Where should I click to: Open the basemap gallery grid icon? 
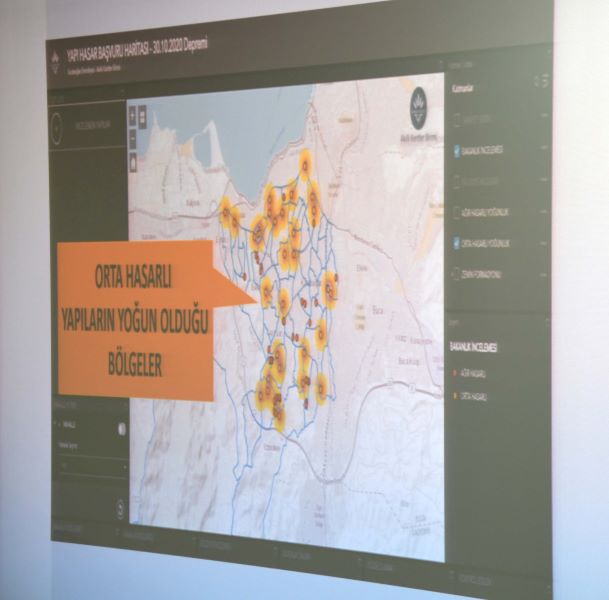point(142,115)
